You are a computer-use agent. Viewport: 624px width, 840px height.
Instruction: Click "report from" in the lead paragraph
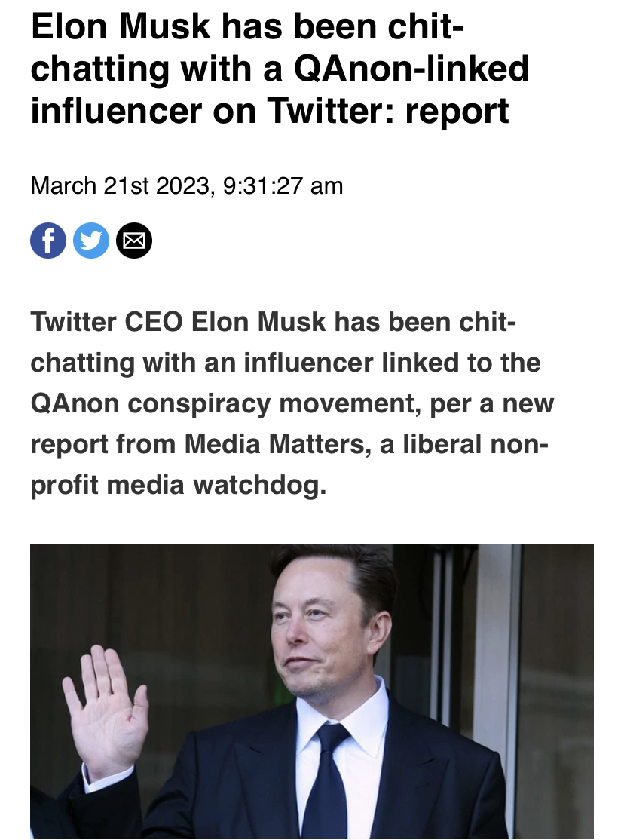(x=102, y=445)
